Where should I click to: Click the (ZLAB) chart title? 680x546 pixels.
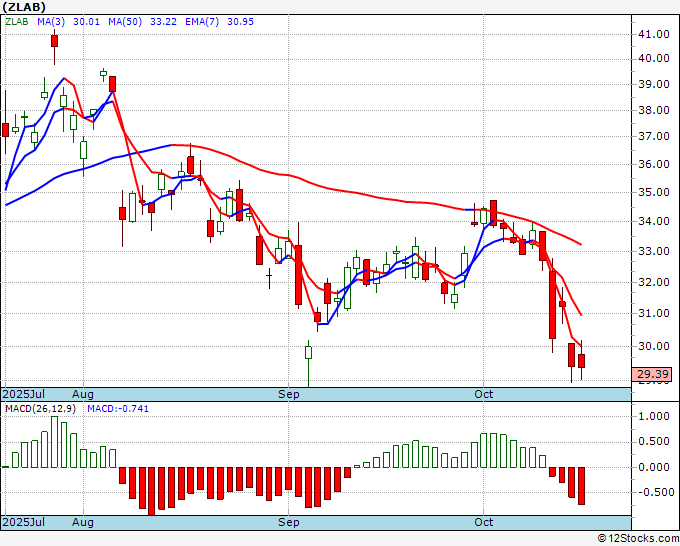24,7
